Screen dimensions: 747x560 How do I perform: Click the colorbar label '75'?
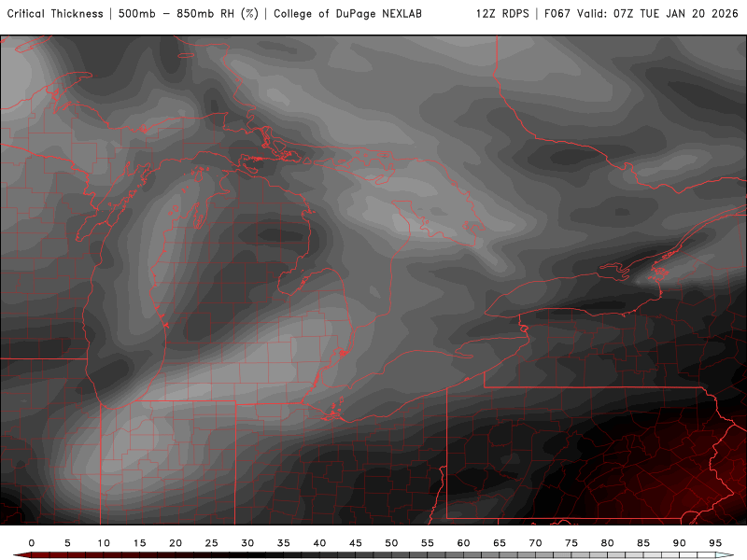pyautogui.click(x=571, y=543)
